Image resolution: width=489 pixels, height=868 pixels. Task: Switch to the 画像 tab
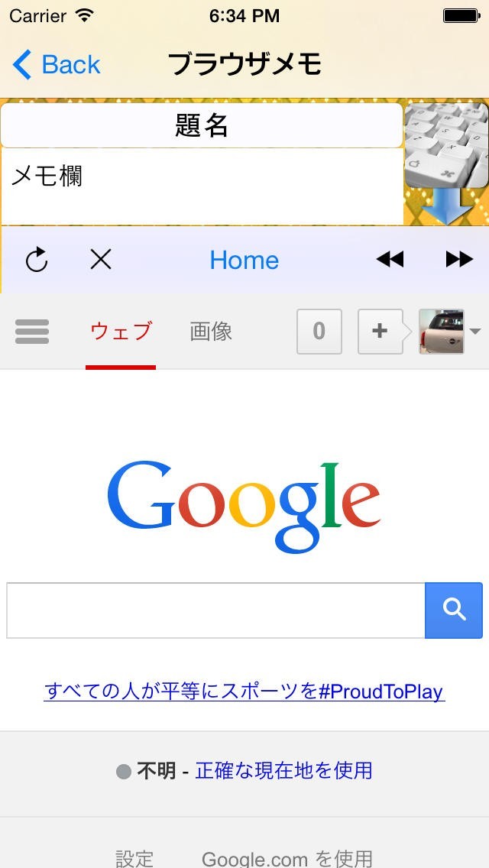click(211, 332)
